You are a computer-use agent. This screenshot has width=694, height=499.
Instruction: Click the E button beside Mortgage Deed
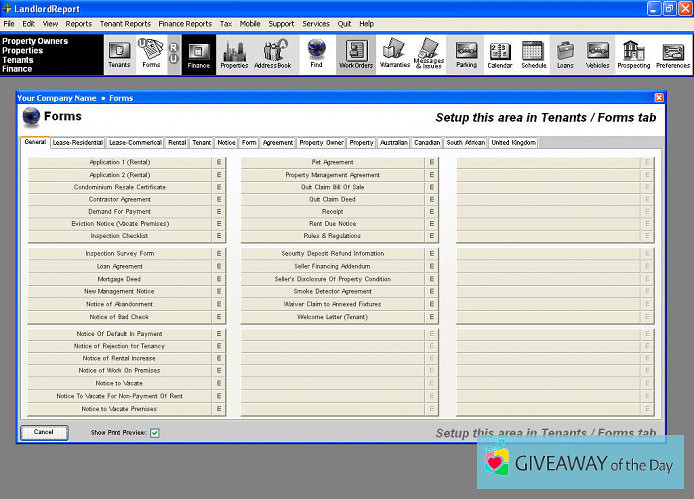(x=219, y=279)
